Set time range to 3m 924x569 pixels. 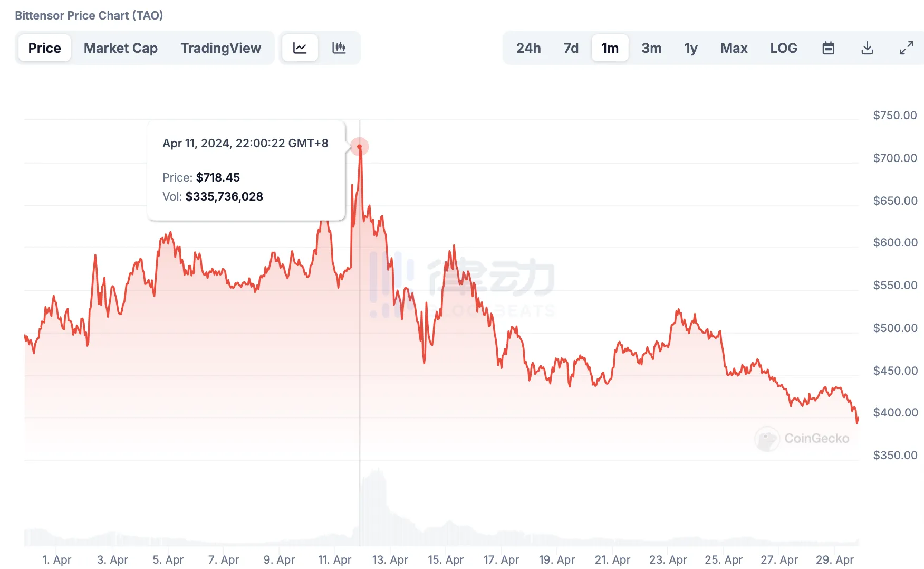coord(651,48)
